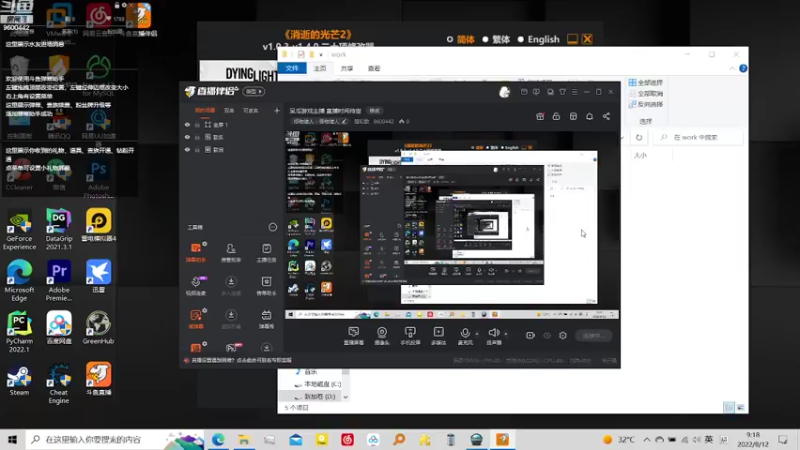Open Cheat Engine desktop shortcut
Image resolution: width=800 pixels, height=450 pixels.
[59, 383]
